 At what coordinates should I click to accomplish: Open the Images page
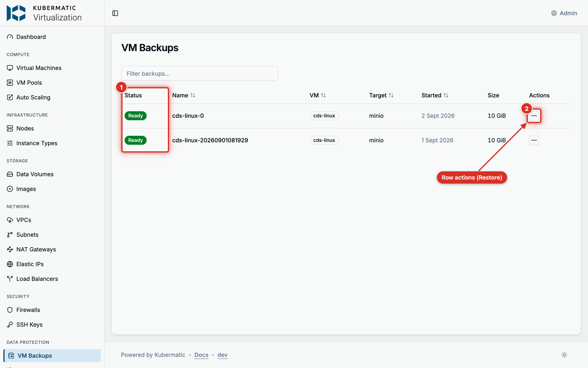[52, 189]
